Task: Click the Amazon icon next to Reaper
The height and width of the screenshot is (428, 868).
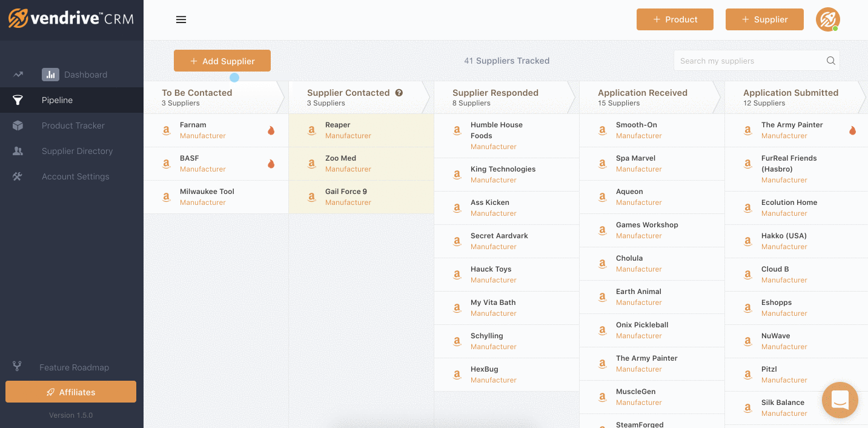Action: pos(311,130)
